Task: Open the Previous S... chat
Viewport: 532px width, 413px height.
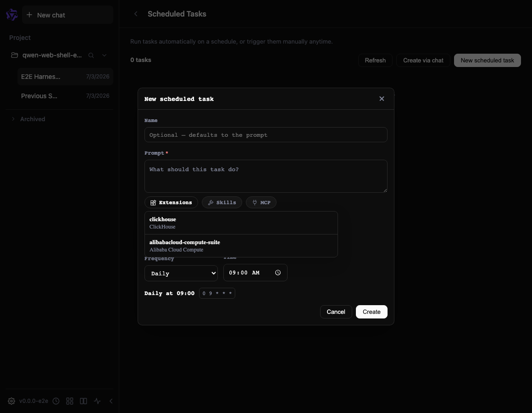Action: (x=65, y=96)
